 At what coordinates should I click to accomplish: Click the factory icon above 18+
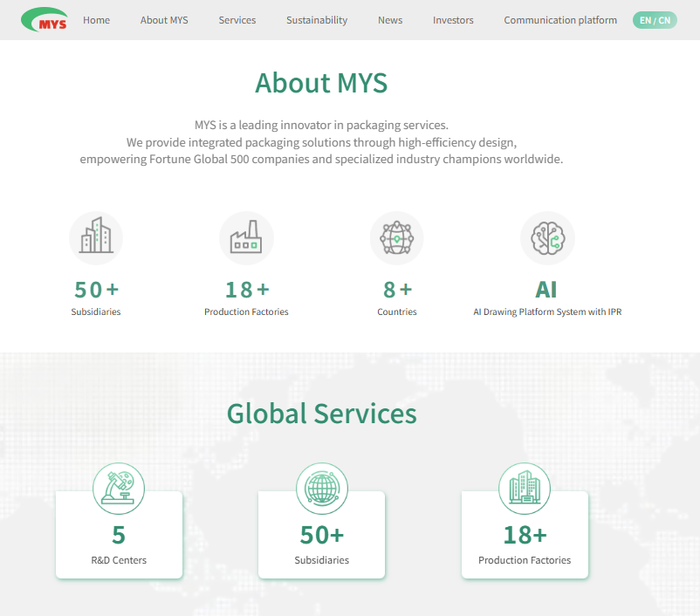[246, 238]
